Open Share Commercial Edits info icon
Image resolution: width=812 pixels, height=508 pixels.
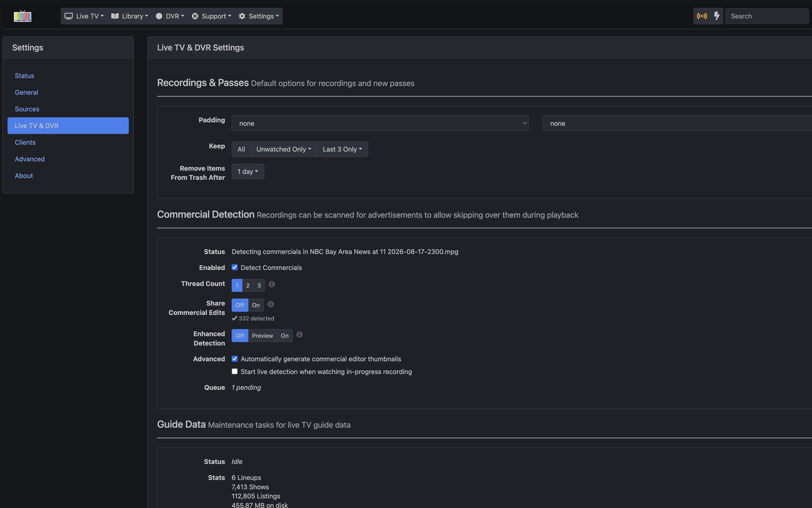[x=271, y=304]
